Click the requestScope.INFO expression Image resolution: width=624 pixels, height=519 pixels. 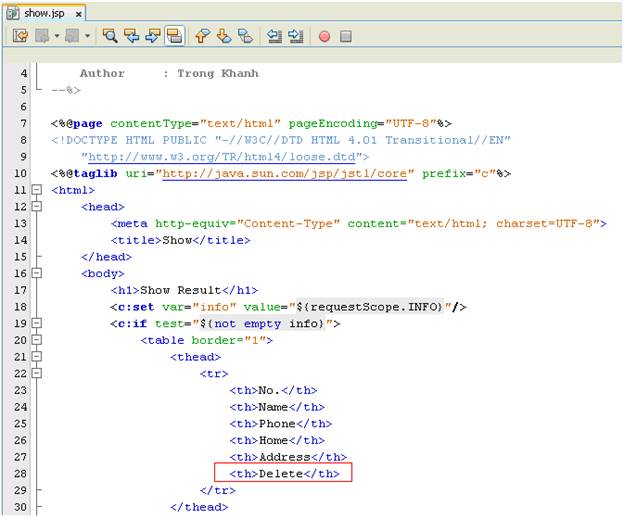(370, 307)
